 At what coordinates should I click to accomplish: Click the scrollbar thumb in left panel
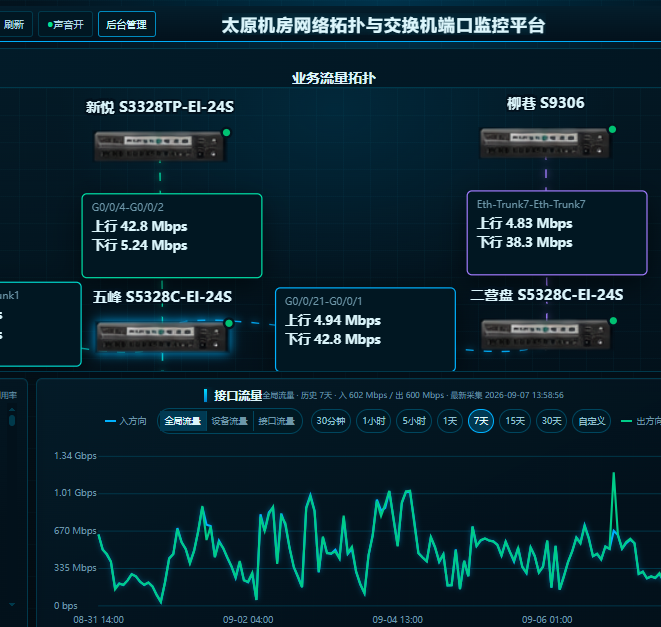coord(12,420)
